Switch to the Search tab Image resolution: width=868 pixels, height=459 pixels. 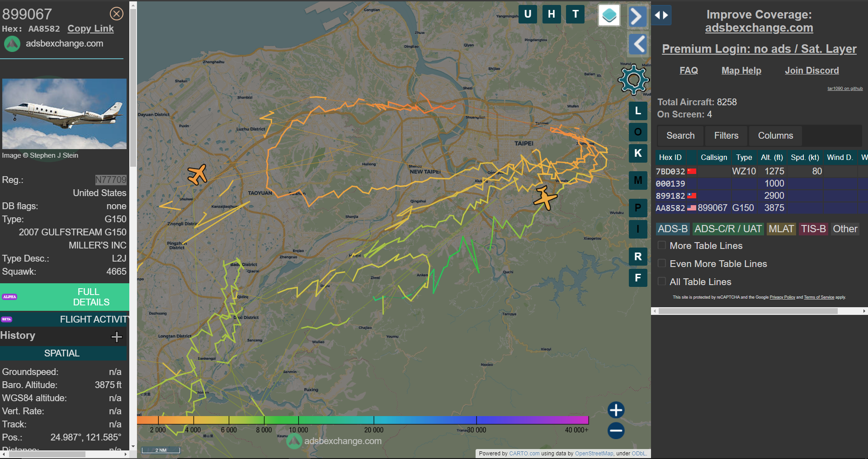(680, 136)
